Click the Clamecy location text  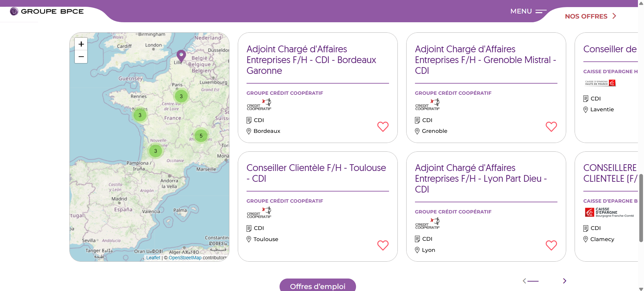coord(602,239)
